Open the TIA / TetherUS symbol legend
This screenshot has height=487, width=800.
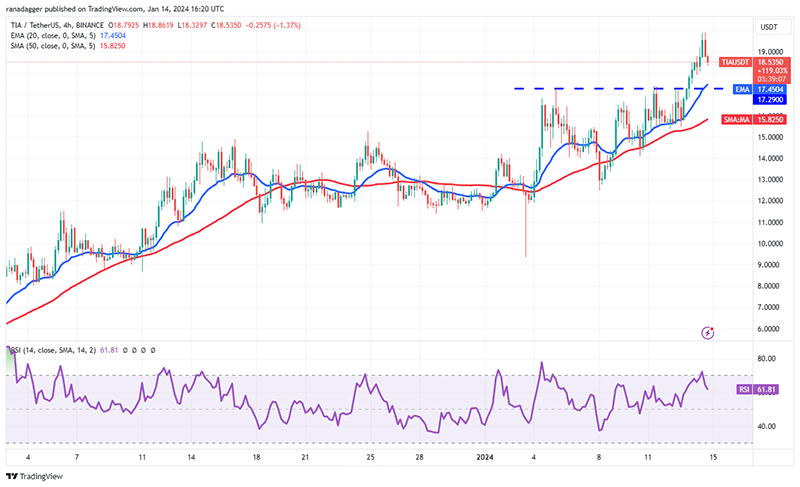tap(57, 25)
